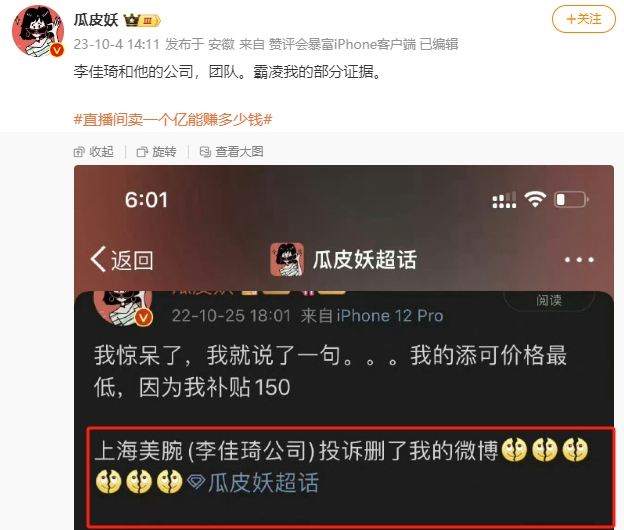Click the embedded screenshot image
624x530 pixels.
pos(344,347)
